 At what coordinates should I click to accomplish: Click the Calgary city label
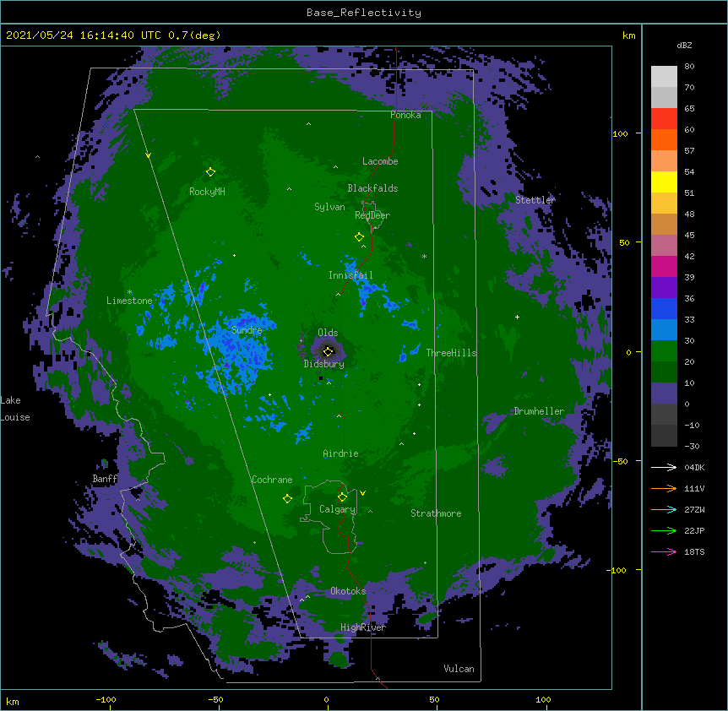pos(338,509)
